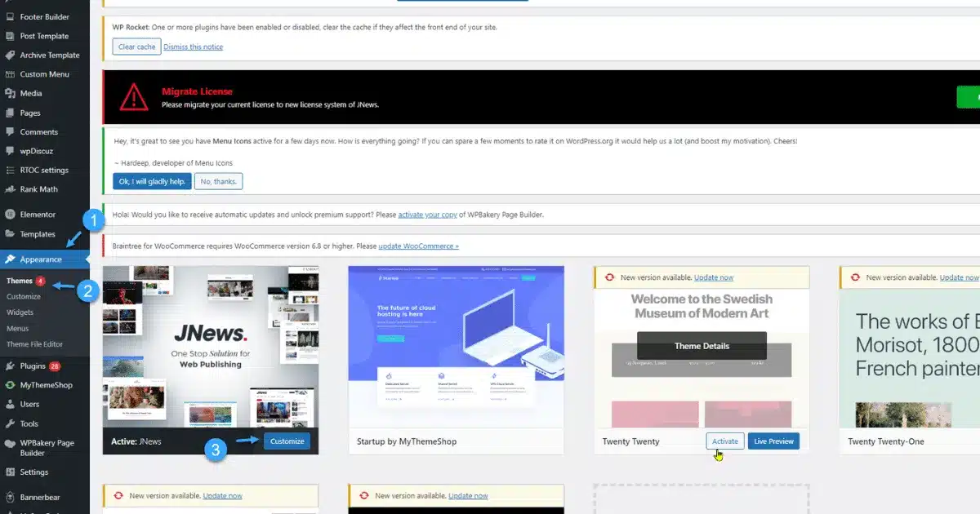Open wpDiscuz via its sidebar icon
980x514 pixels.
point(10,151)
